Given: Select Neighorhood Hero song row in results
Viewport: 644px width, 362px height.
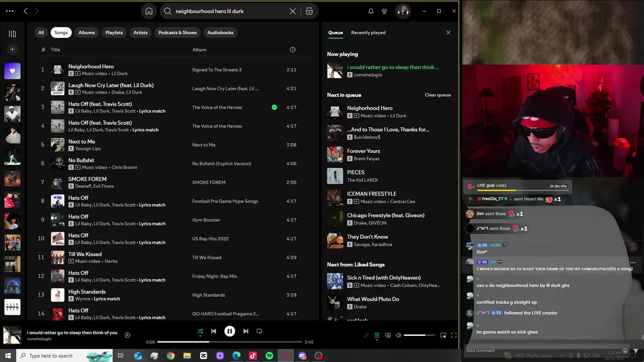Looking at the screenshot, I should [x=173, y=70].
